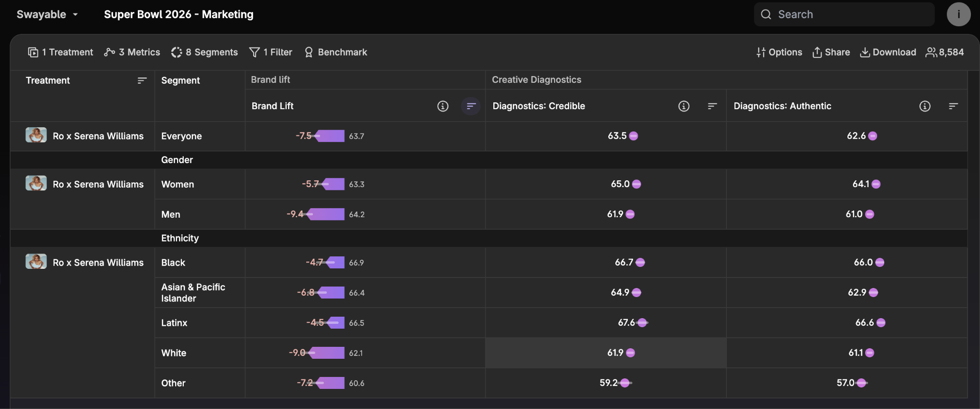Toggle sorting by Diagnostics: Authentic column
980x409 pixels.
(x=953, y=106)
